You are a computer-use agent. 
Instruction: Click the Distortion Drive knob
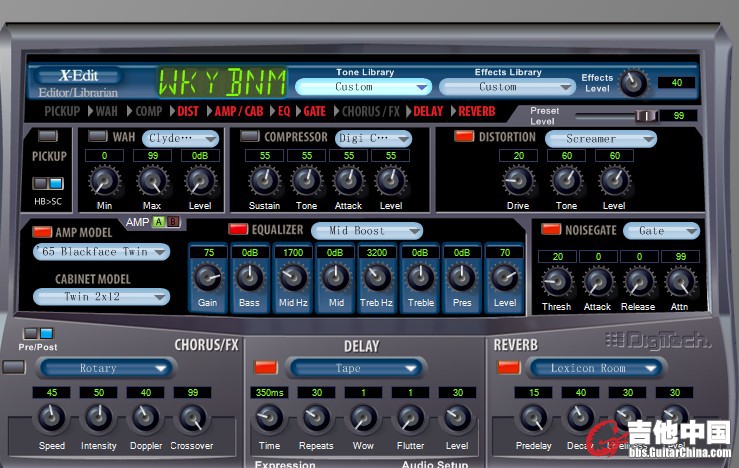coord(518,181)
